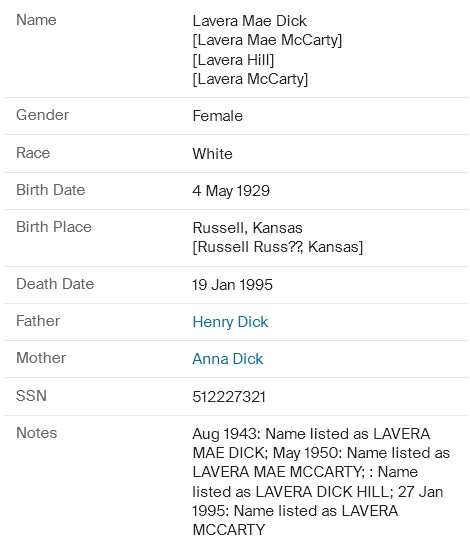This screenshot has width=470, height=542.
Task: Click the name Lavera Mae Dick
Action: coord(250,21)
